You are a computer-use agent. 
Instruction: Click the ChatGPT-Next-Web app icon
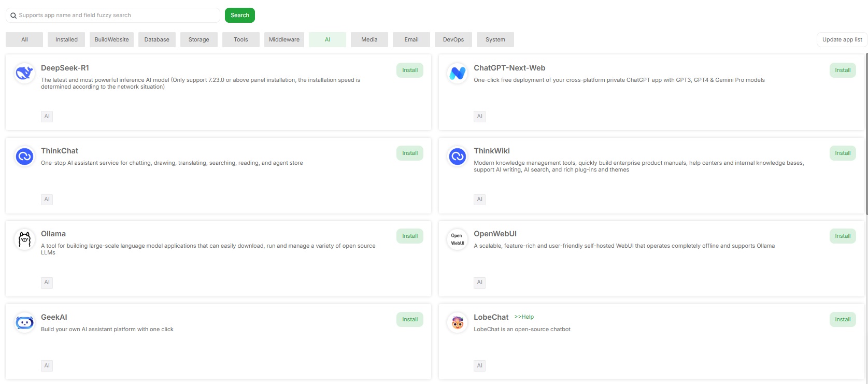point(457,73)
